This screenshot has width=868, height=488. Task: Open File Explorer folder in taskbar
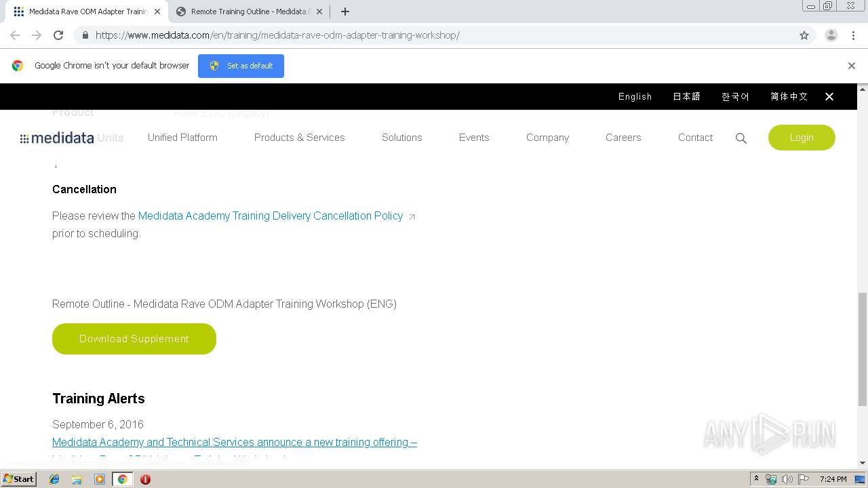pos(77,479)
